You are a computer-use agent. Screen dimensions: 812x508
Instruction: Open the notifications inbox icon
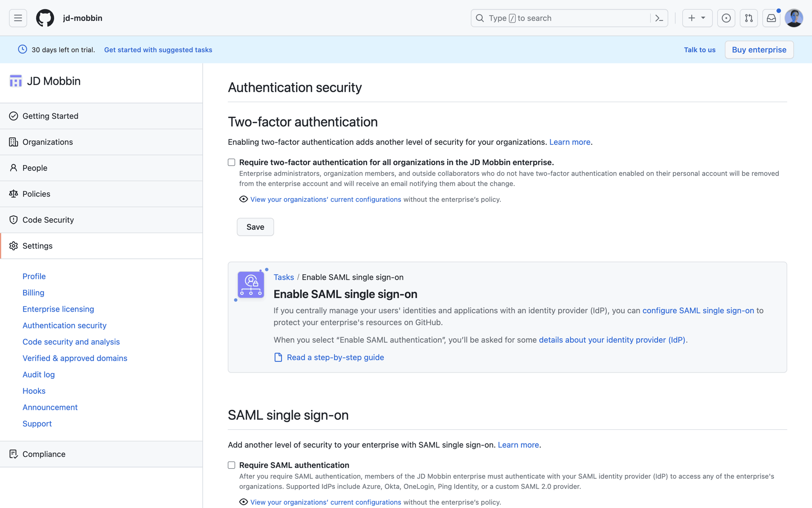point(771,18)
